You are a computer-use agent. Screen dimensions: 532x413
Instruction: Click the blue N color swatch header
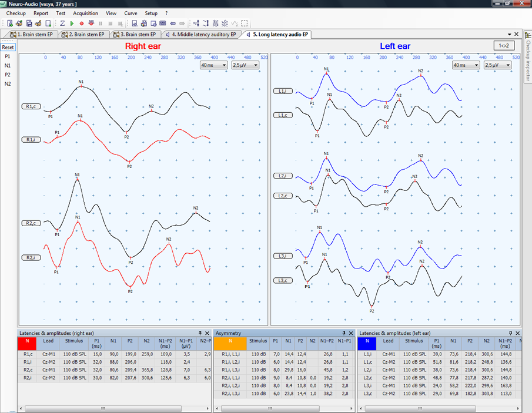(x=367, y=344)
